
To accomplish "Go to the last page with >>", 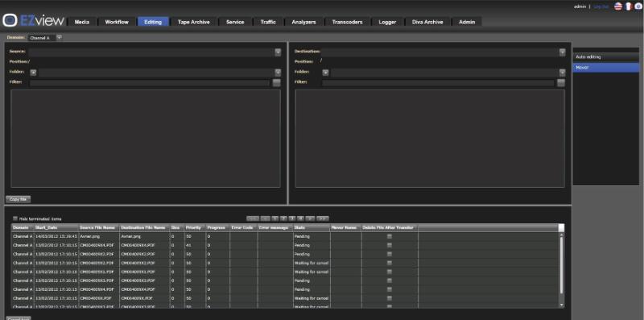I will [x=324, y=218].
